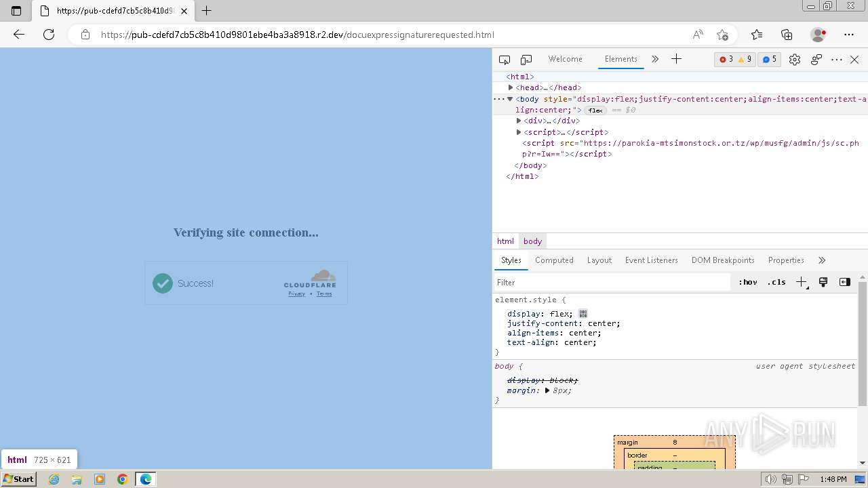This screenshot has width=868, height=488.
Task: Open the Layout pane tab
Action: click(x=599, y=260)
